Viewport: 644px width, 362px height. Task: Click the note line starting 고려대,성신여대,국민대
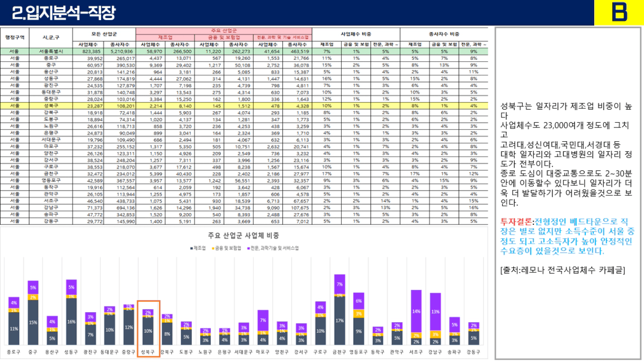coord(560,144)
